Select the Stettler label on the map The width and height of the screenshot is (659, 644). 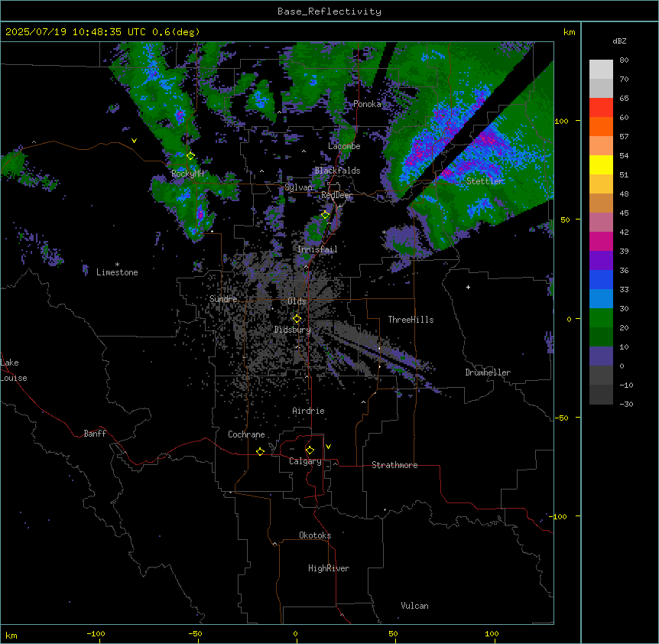click(485, 181)
